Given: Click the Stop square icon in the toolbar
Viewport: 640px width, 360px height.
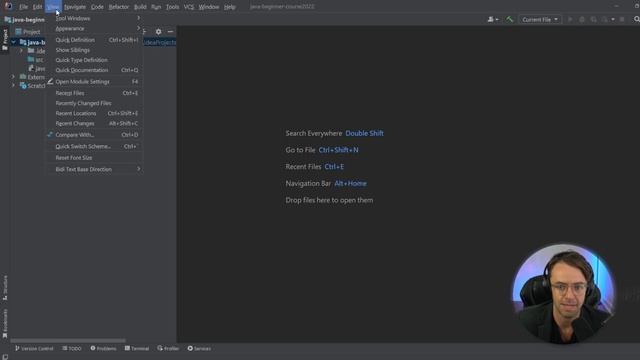Looking at the screenshot, I should click(x=622, y=19).
